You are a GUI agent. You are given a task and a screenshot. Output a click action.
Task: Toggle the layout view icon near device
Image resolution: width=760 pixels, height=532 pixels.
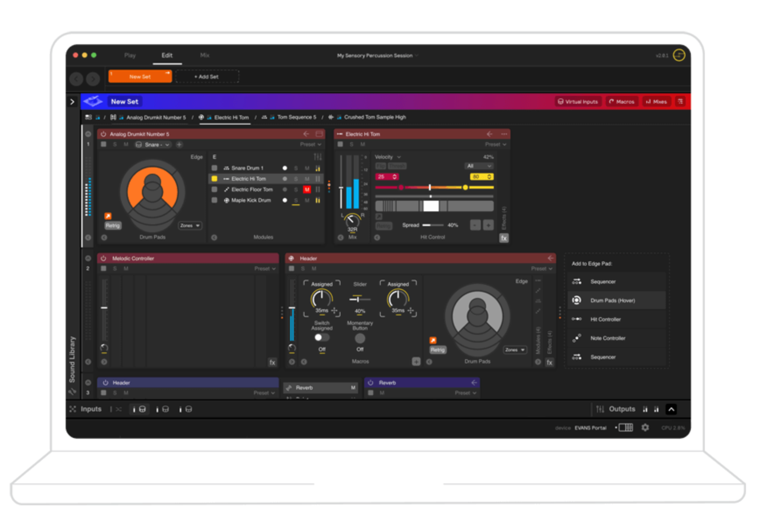626,427
